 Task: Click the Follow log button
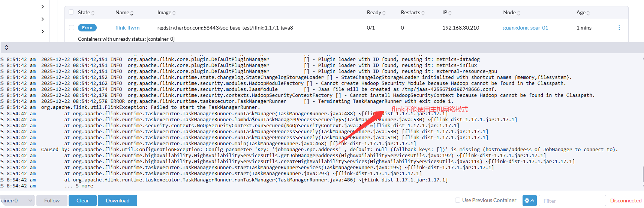point(52,201)
